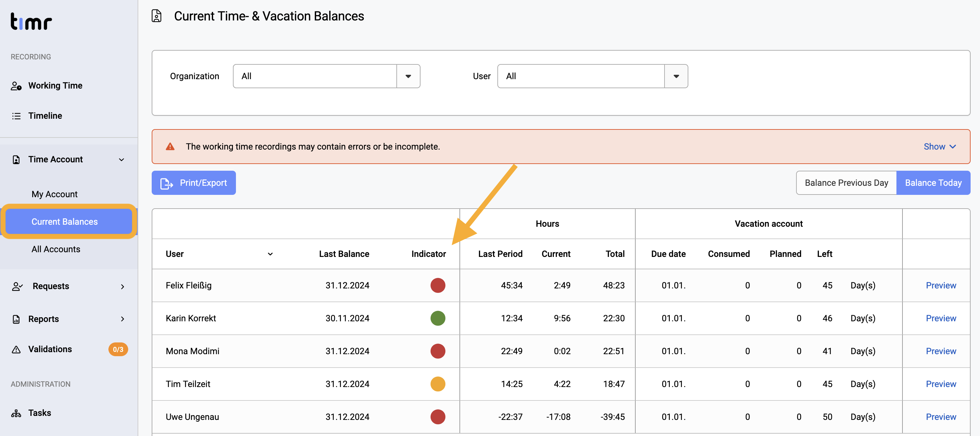Click Uwe Ungenau's red indicator dot
The image size is (980, 436).
tap(438, 417)
